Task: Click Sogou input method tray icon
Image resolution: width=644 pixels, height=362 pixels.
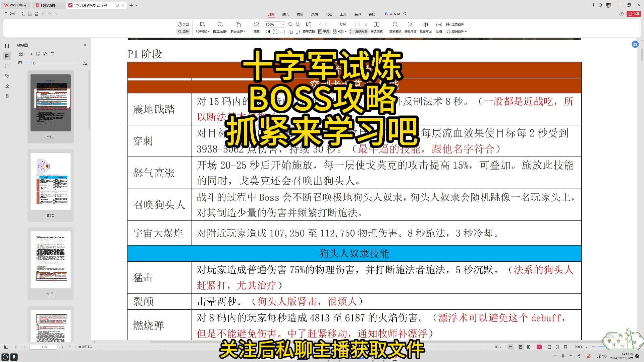Action: 588,356
